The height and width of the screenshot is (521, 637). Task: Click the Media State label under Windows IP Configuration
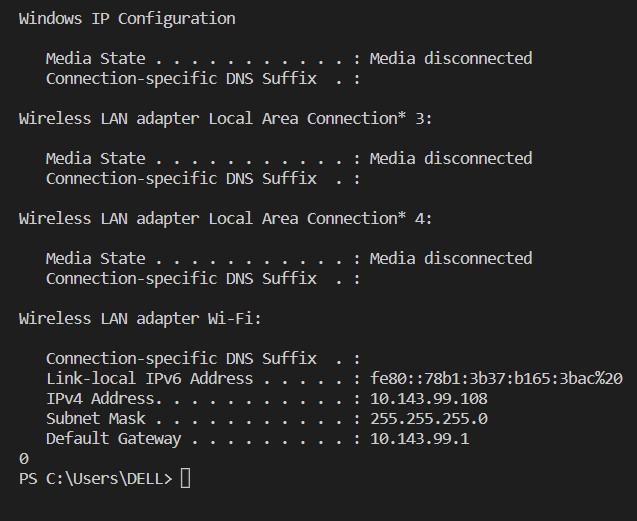[95, 58]
